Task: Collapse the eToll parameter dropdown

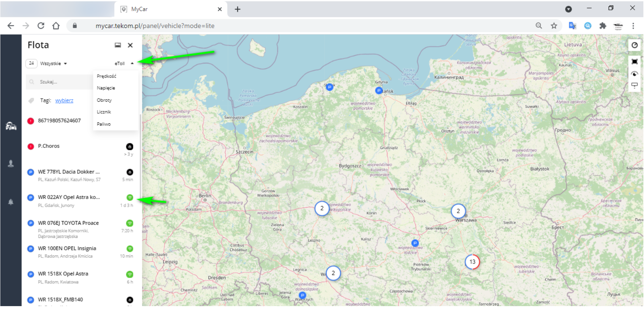Action: tap(124, 63)
